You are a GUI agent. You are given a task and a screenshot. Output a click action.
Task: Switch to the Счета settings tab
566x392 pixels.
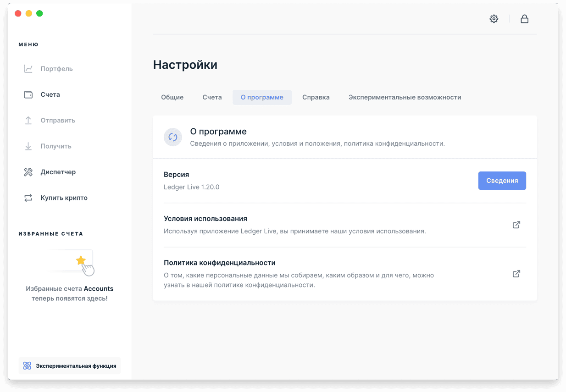tap(212, 97)
